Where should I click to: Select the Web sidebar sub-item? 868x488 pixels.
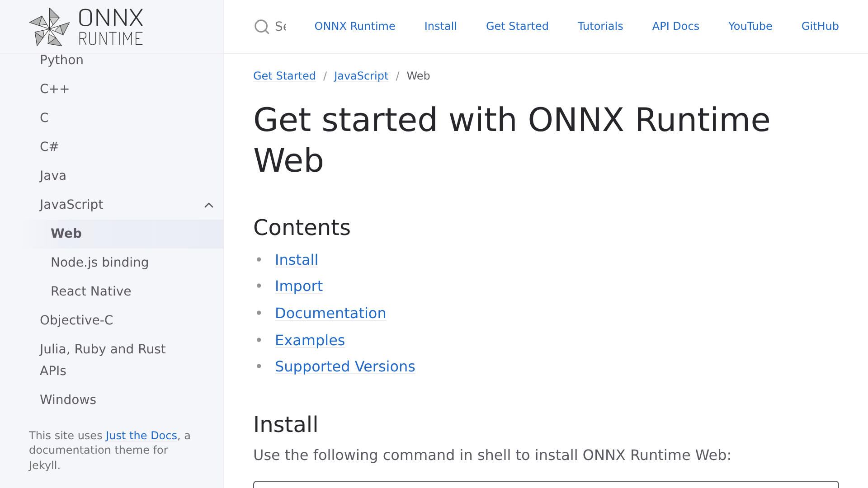click(x=66, y=234)
